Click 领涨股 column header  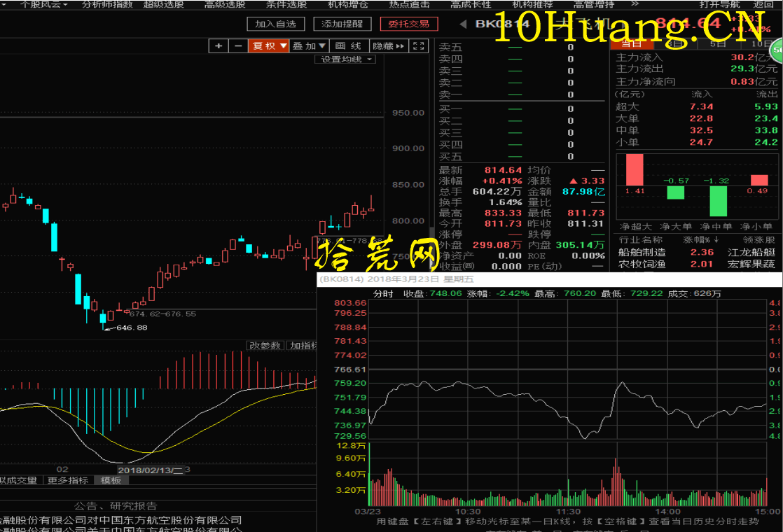[758, 240]
